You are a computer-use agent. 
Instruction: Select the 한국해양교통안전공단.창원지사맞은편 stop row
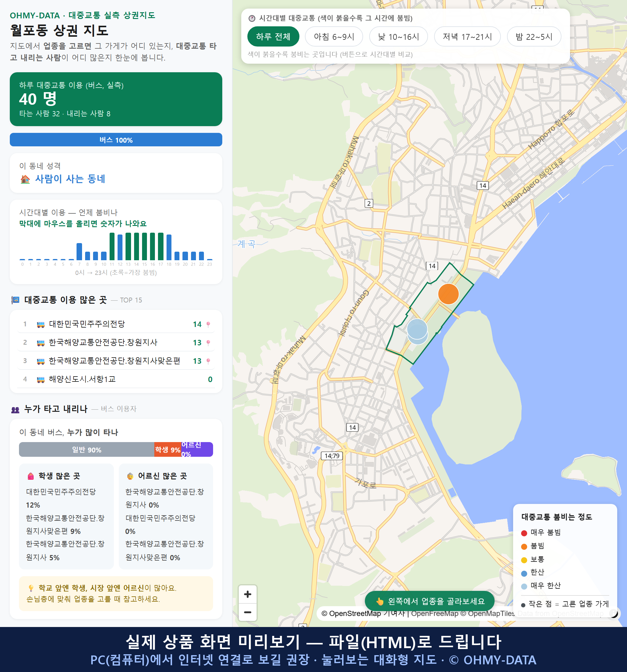pyautogui.click(x=116, y=361)
